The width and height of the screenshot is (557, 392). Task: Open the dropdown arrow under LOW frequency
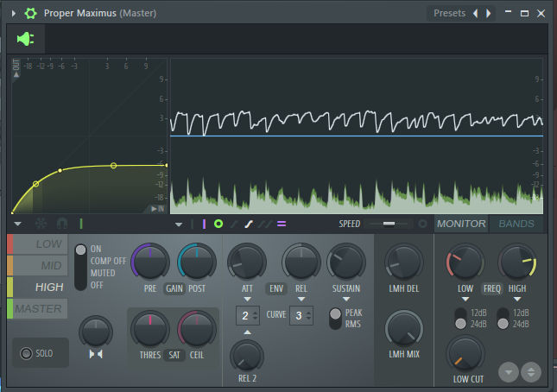465,300
